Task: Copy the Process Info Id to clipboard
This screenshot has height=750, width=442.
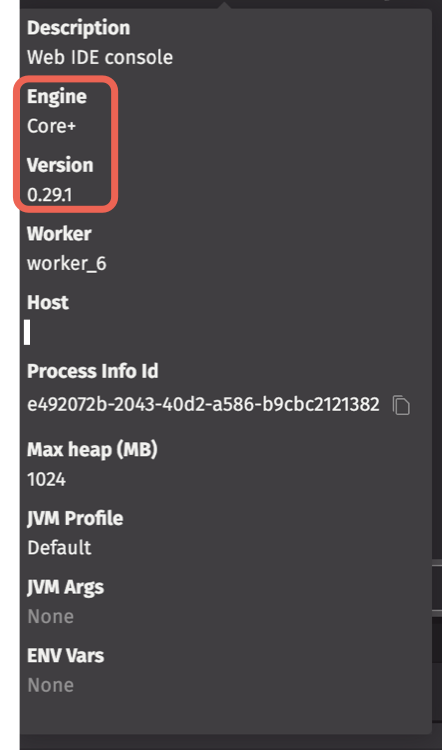Action: [x=401, y=405]
